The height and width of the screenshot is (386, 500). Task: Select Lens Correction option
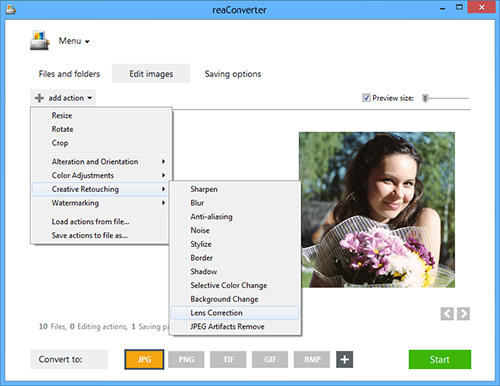235,313
